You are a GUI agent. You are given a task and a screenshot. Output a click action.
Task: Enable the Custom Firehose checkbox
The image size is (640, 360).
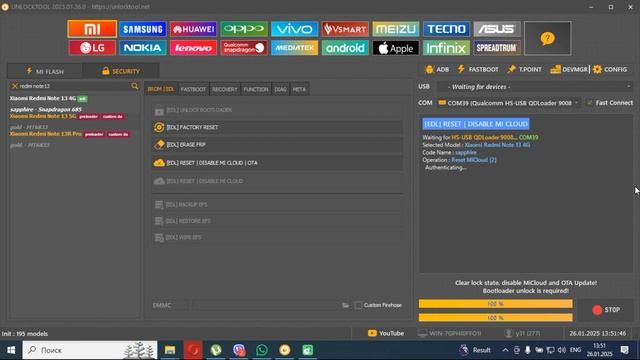(358, 305)
